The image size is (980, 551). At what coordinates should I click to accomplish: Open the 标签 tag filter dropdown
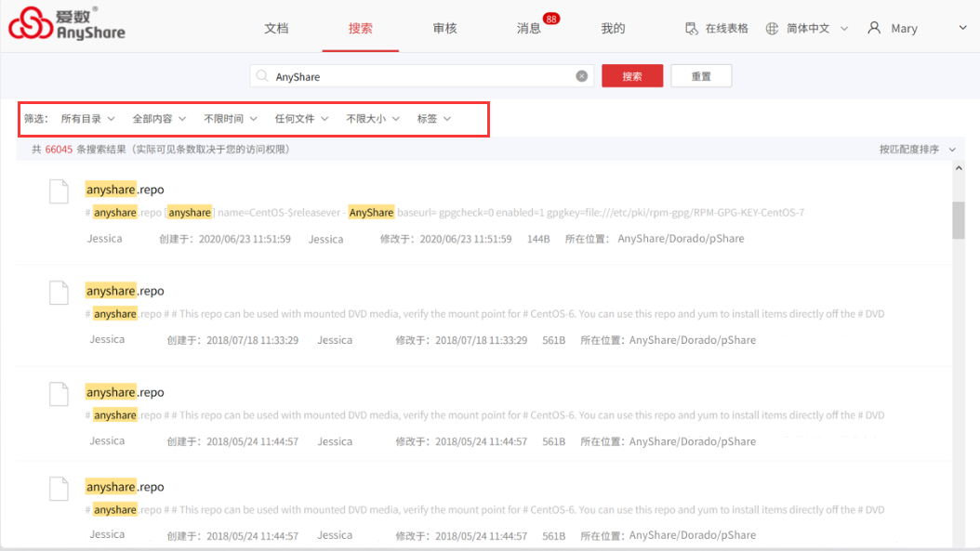click(x=434, y=119)
